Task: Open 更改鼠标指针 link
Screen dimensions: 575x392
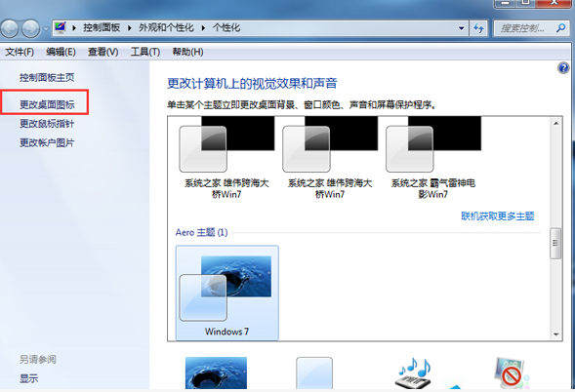Action: click(47, 124)
